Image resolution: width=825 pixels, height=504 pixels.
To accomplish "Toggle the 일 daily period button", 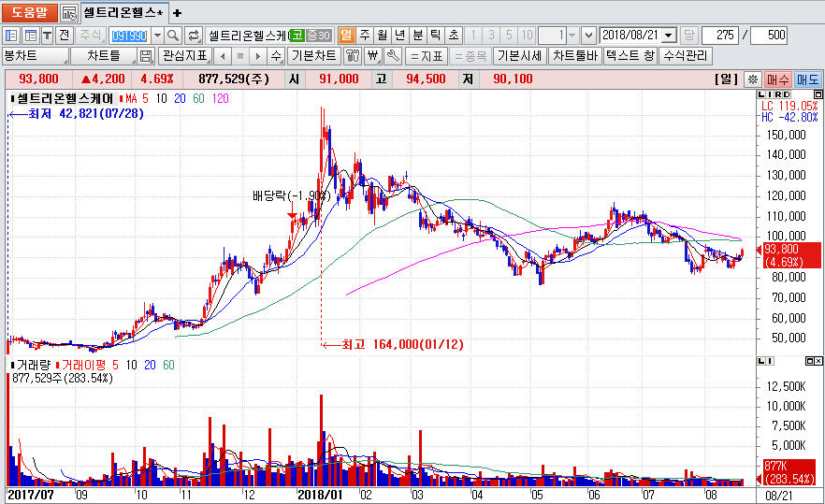I will point(346,35).
